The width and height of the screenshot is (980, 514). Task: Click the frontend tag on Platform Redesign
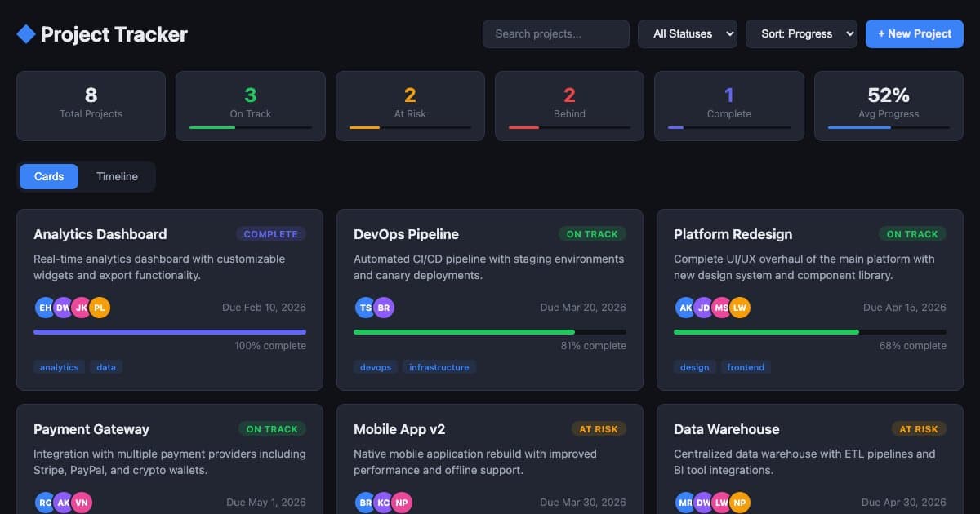746,367
